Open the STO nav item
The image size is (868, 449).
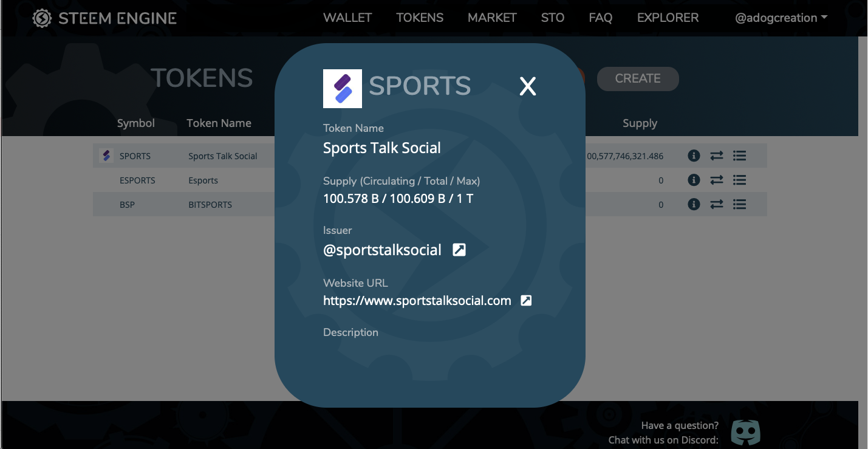click(553, 18)
